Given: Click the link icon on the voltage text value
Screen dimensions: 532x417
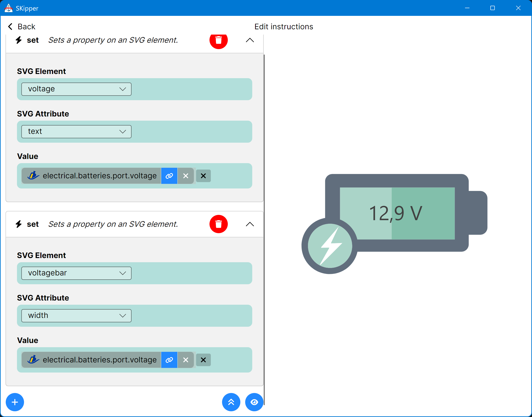Looking at the screenshot, I should [x=169, y=176].
